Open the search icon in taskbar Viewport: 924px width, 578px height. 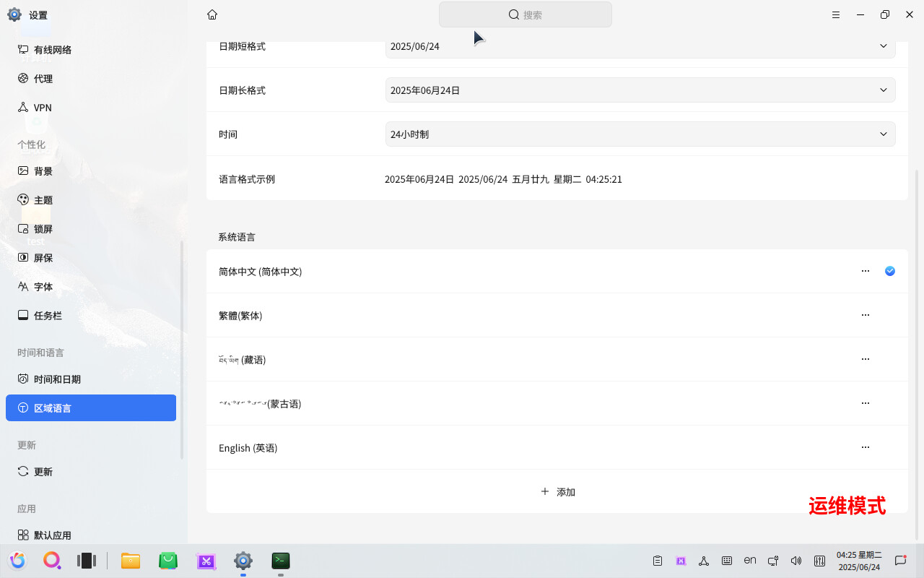tap(53, 561)
